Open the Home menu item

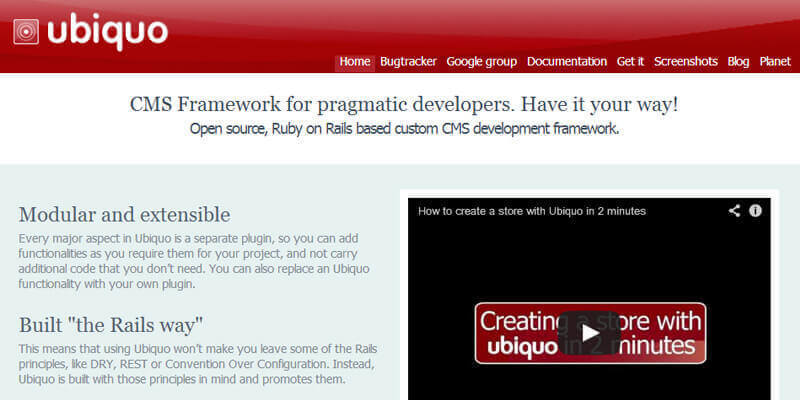click(x=355, y=62)
